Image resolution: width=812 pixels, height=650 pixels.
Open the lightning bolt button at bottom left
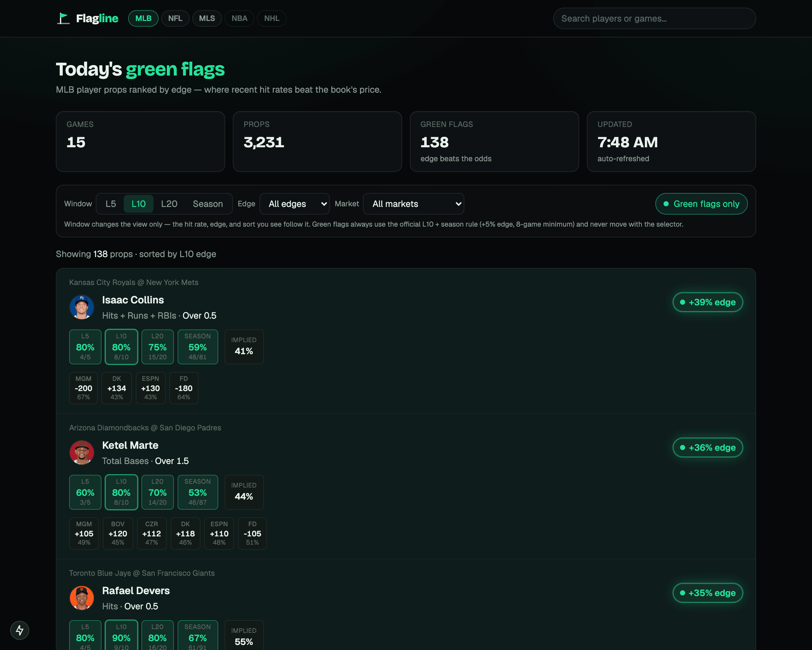pyautogui.click(x=20, y=630)
